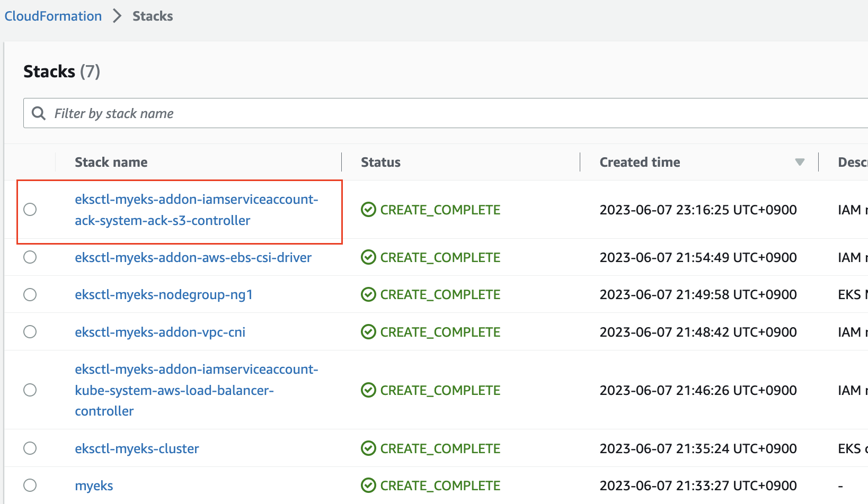Select radio for eksctl-myeks-nodegroup-ng1
The height and width of the screenshot is (504, 868).
tap(30, 294)
